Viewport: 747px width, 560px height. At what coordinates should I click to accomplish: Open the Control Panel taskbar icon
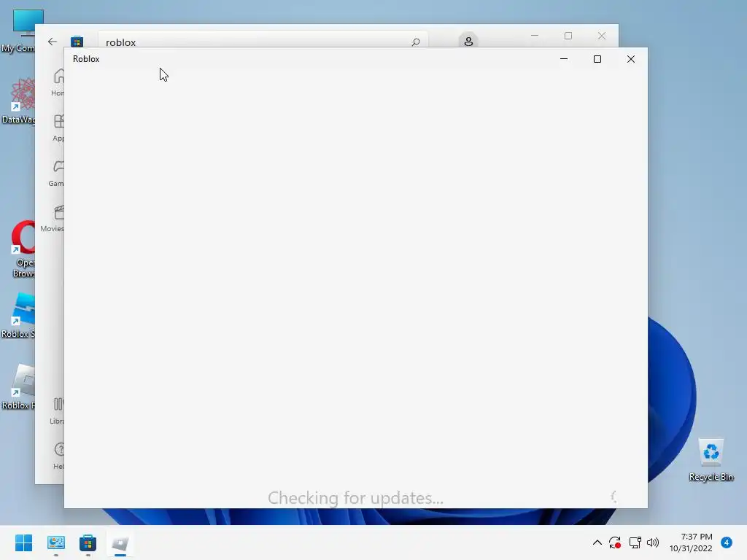point(55,542)
